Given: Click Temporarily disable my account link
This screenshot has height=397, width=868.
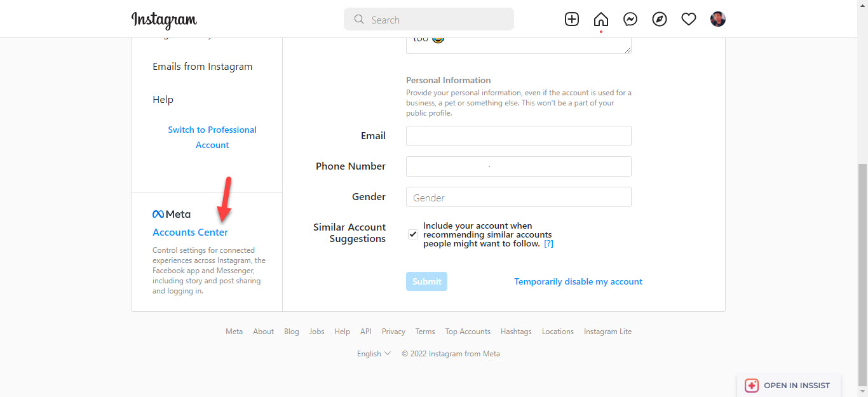Looking at the screenshot, I should pyautogui.click(x=578, y=281).
